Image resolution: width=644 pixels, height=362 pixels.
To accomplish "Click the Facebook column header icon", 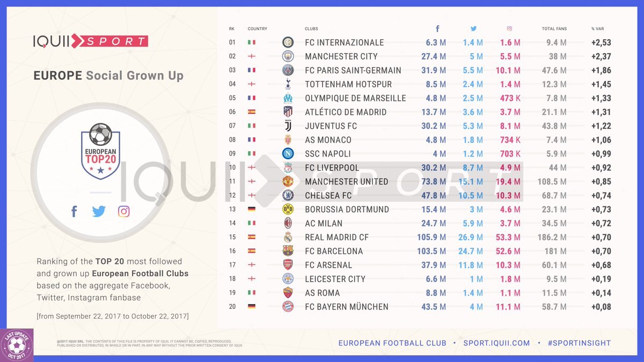I will (x=437, y=29).
